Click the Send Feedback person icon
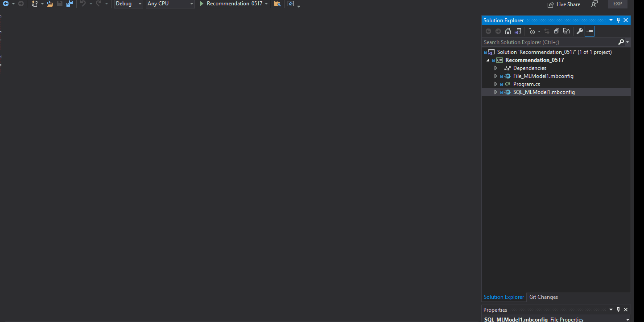This screenshot has width=644, height=322. [594, 4]
